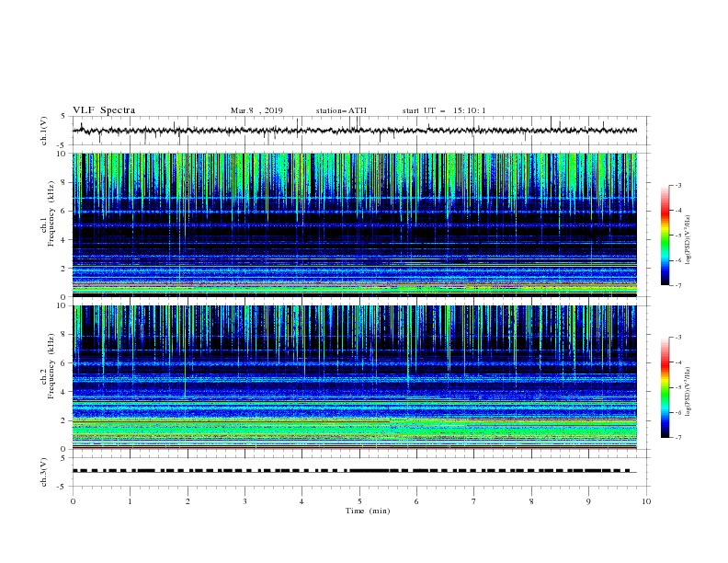Click the 'ch.3(V)' axis label

pos(44,472)
